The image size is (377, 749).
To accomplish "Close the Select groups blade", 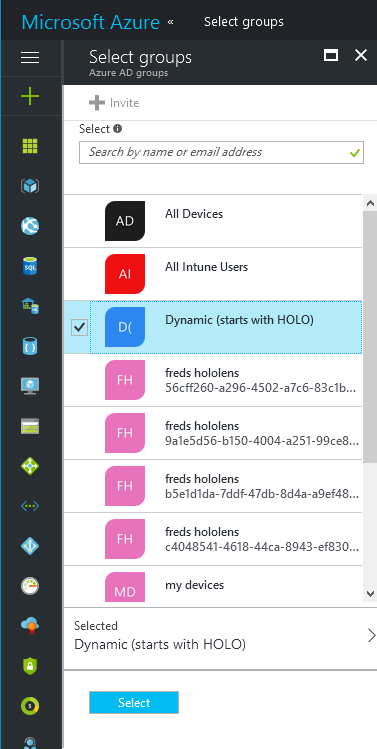I will pos(361,55).
